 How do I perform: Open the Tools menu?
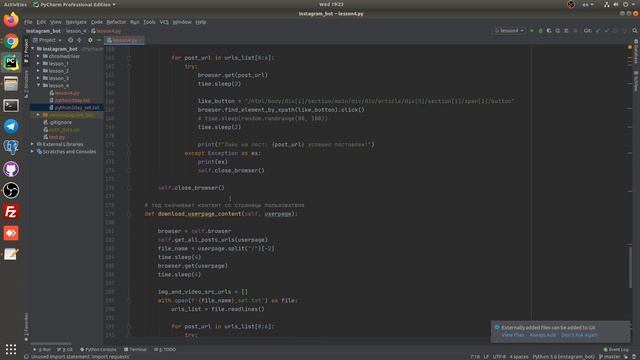(149, 22)
